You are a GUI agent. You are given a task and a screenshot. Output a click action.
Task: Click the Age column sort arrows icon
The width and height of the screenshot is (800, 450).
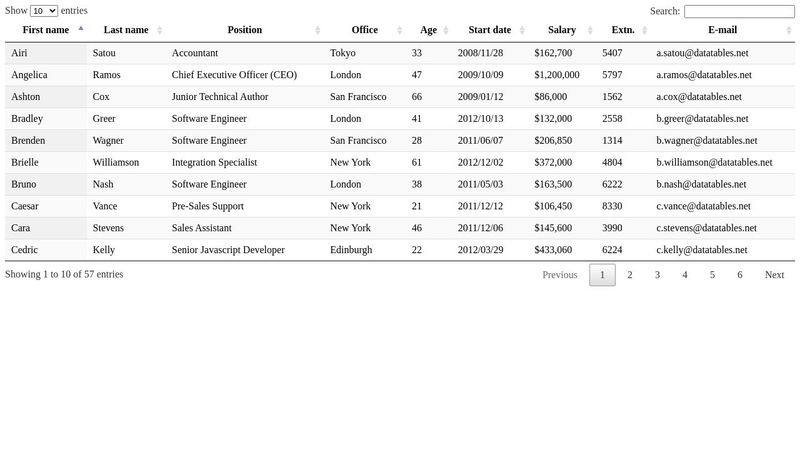coord(445,30)
